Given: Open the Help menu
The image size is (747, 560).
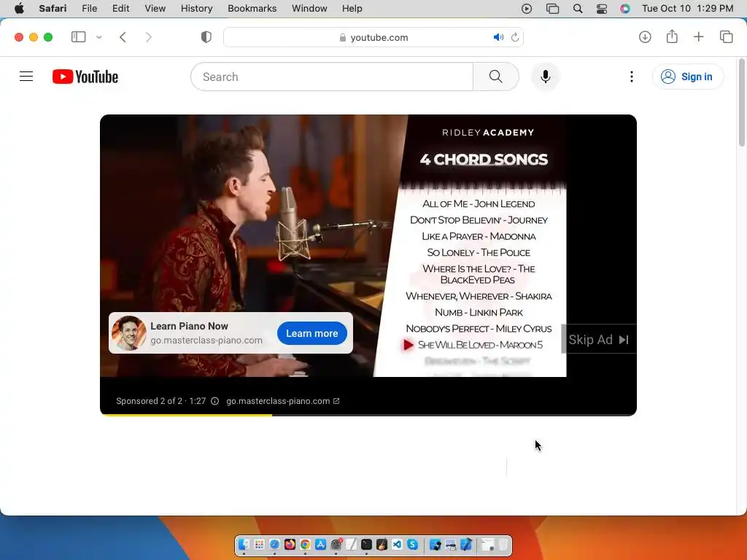Looking at the screenshot, I should pyautogui.click(x=352, y=8).
